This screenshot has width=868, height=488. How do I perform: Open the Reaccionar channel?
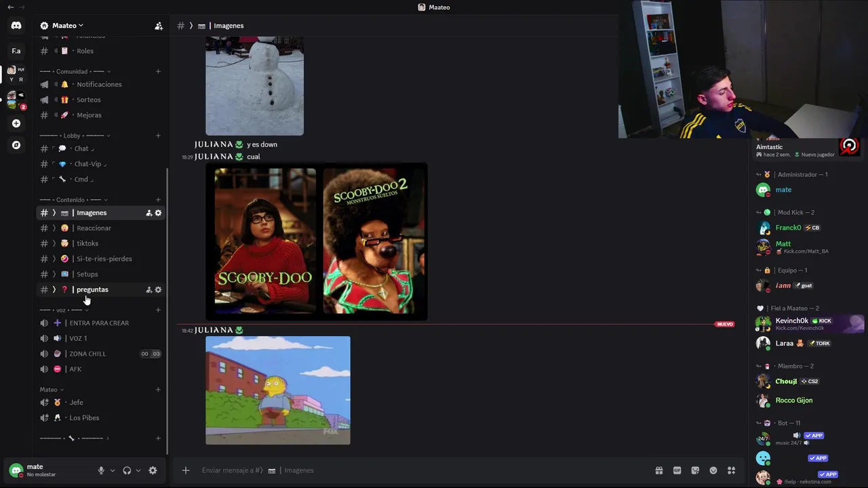tap(101, 228)
